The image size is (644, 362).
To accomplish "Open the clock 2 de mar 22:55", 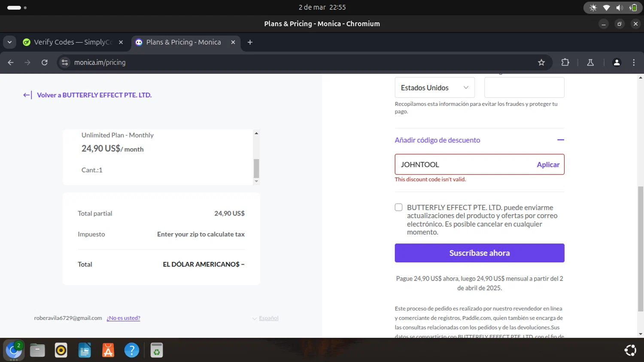I will (x=322, y=7).
